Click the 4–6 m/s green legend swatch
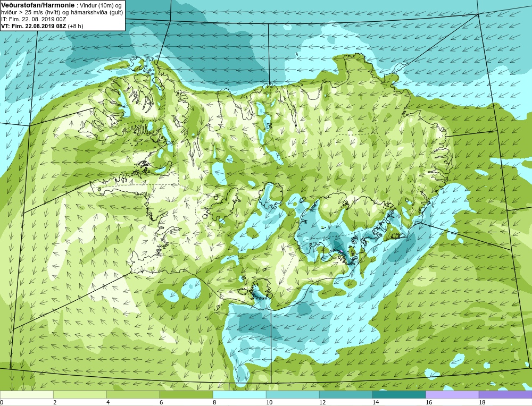532x406 pixels. point(133,394)
